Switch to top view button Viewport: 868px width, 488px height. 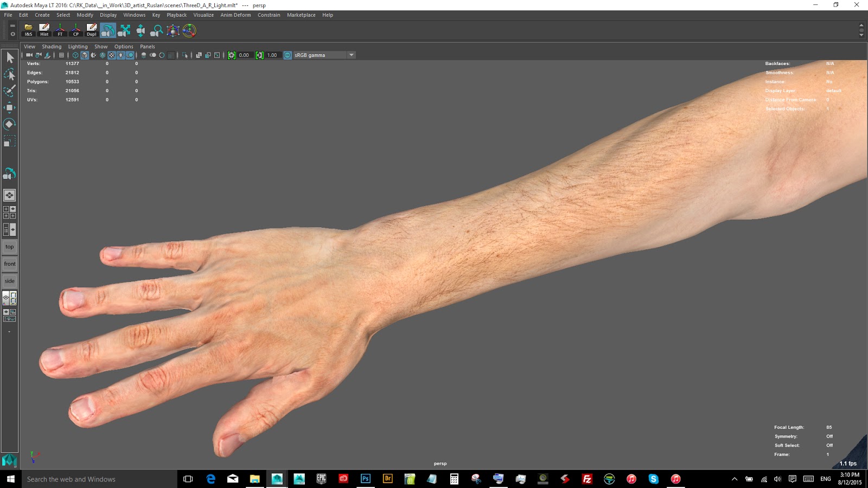coord(10,247)
